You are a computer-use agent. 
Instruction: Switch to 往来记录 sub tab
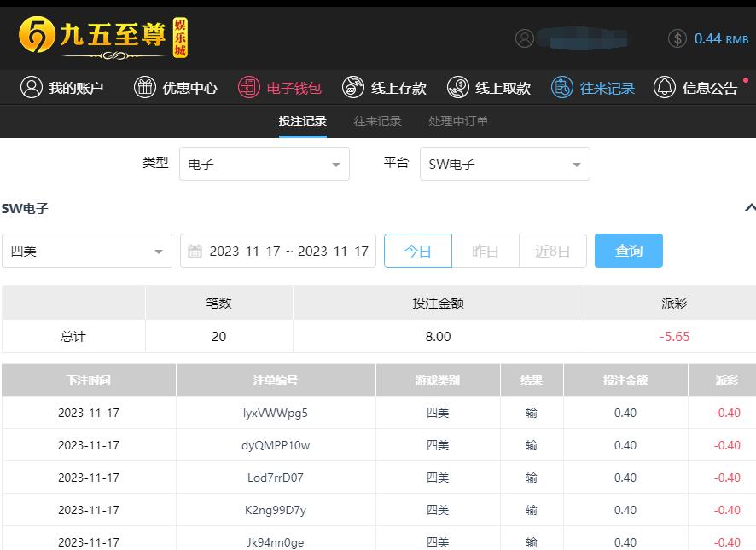click(x=377, y=121)
